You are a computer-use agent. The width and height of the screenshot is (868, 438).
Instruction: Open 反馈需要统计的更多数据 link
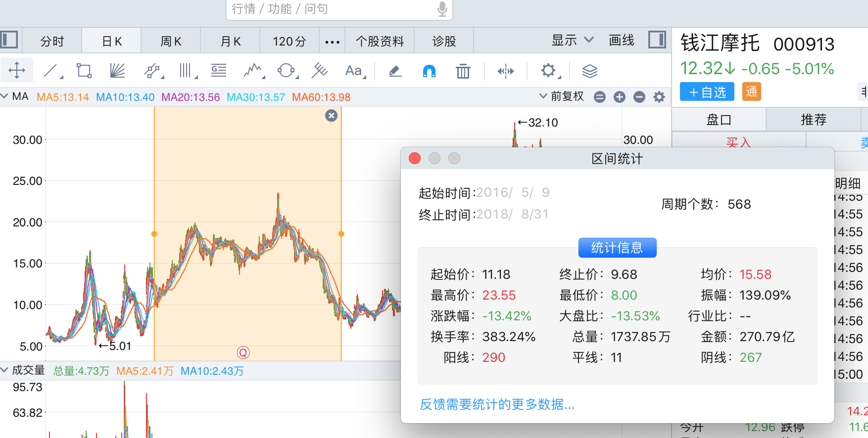click(x=497, y=404)
